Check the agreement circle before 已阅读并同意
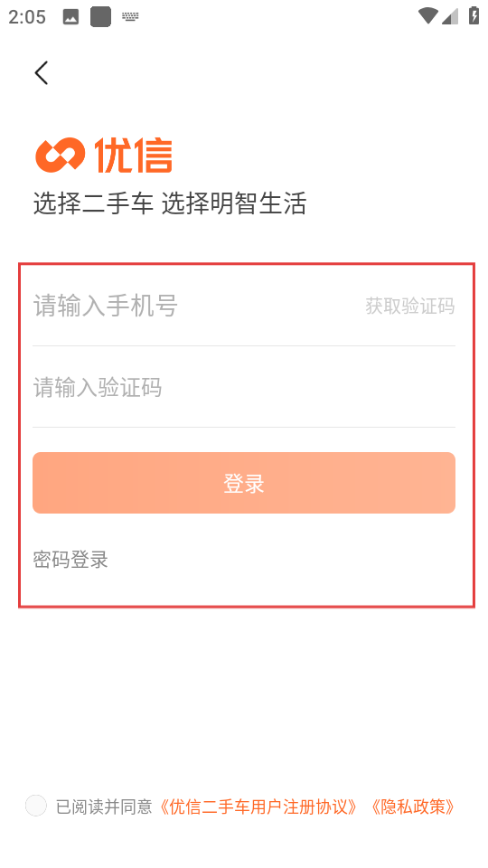Image resolution: width=488 pixels, height=868 pixels. pyautogui.click(x=36, y=806)
